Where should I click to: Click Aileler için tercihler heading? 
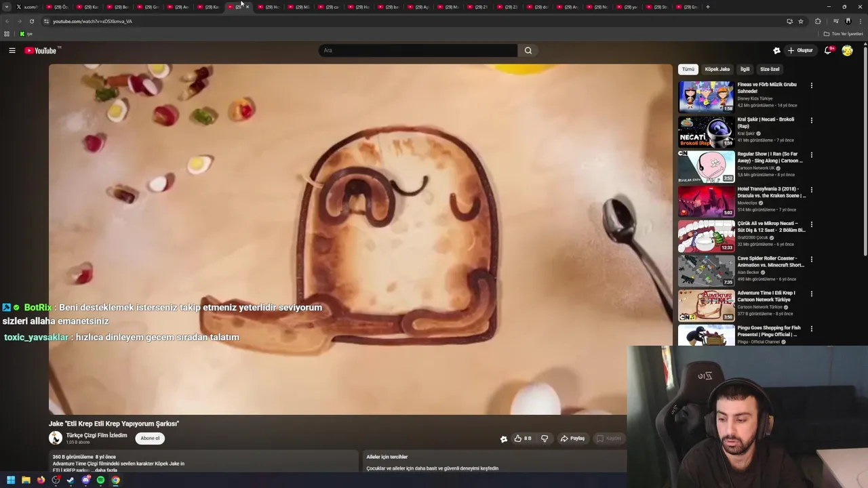coord(387,457)
